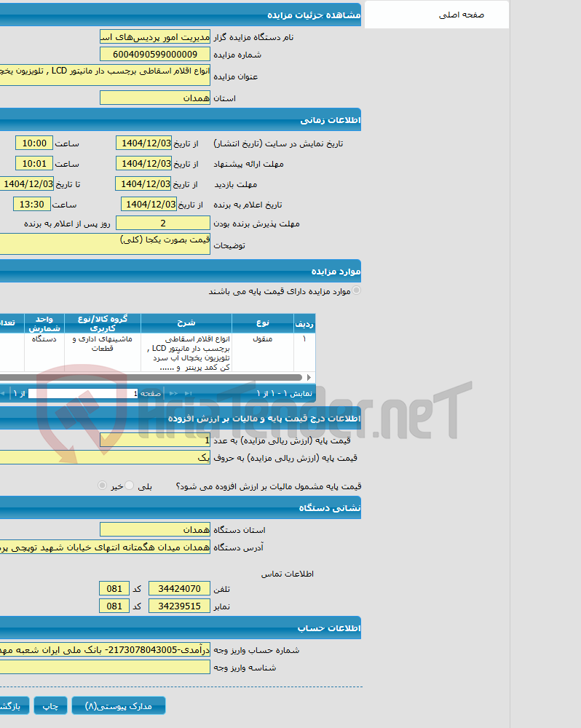This screenshot has height=728, width=581.
Task: Click the publication date field 1404/12/03
Action: pos(143,143)
